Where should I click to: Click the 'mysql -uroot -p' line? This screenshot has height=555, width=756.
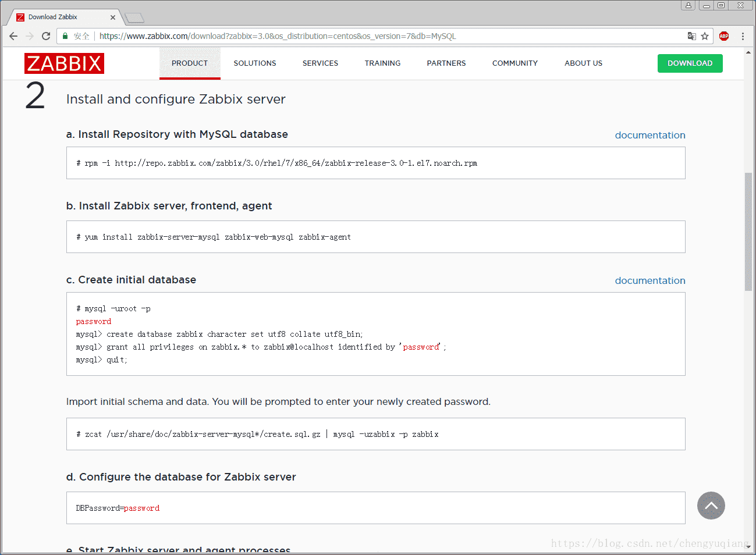(113, 309)
